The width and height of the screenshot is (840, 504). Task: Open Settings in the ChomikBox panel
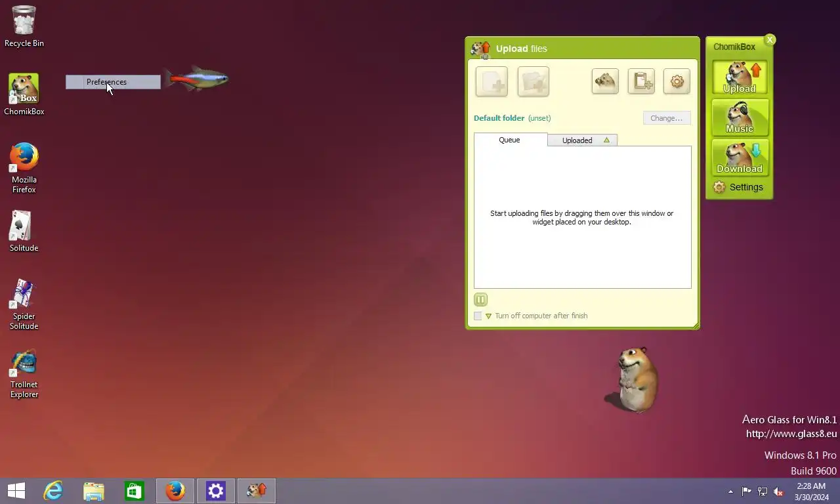739,187
